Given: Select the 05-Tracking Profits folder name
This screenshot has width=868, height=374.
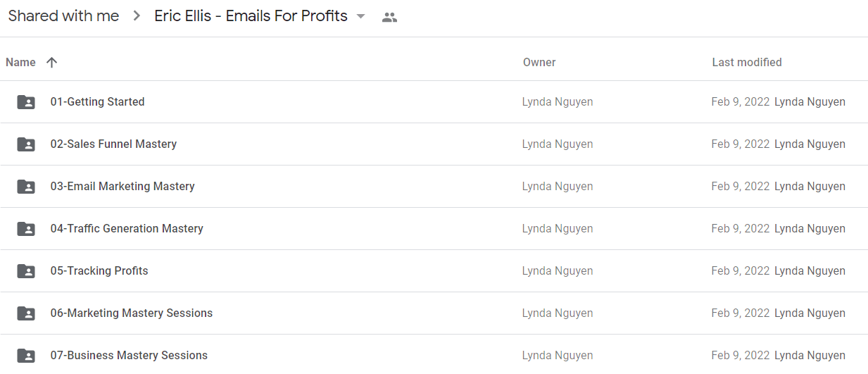Looking at the screenshot, I should (x=99, y=270).
